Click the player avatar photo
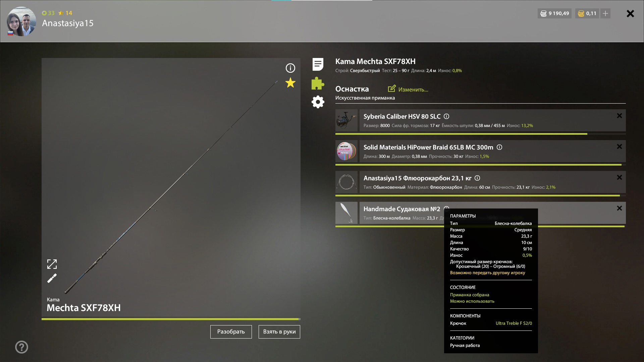The width and height of the screenshot is (644, 362). pyautogui.click(x=21, y=21)
